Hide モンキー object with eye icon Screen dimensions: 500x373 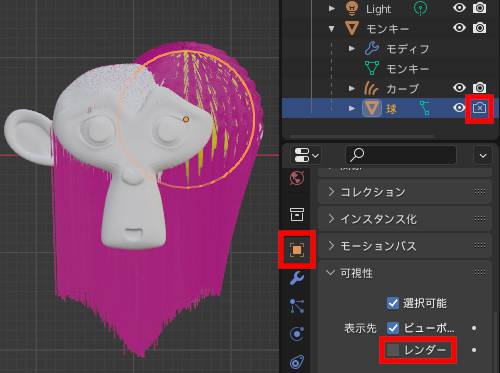click(x=459, y=28)
